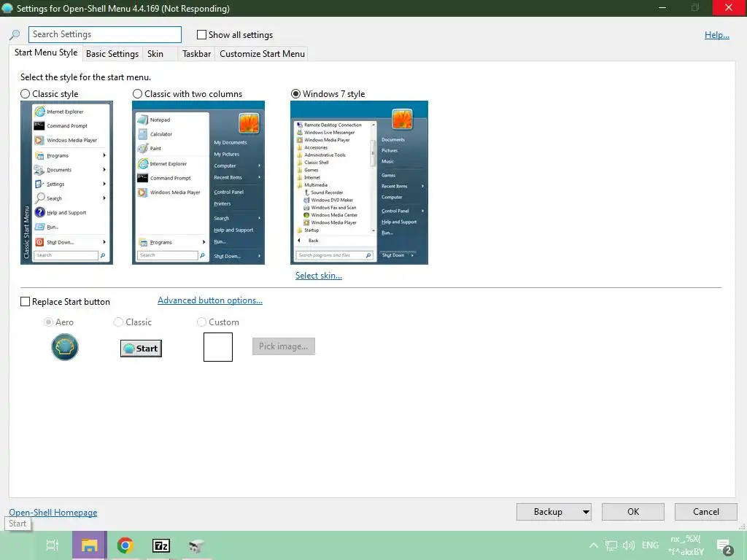Switch to the Basic Settings tab

tap(112, 54)
